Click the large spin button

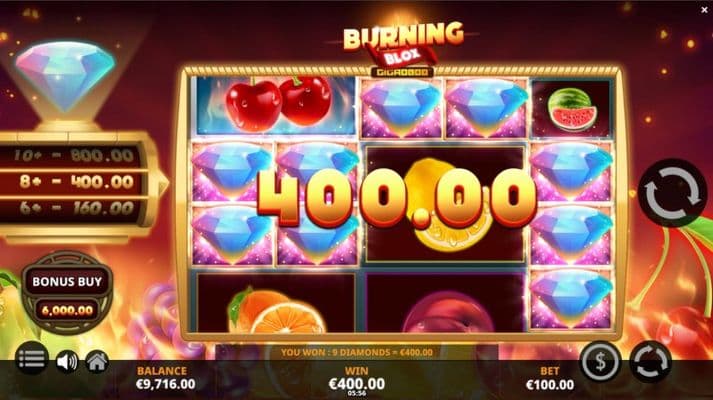click(x=673, y=193)
